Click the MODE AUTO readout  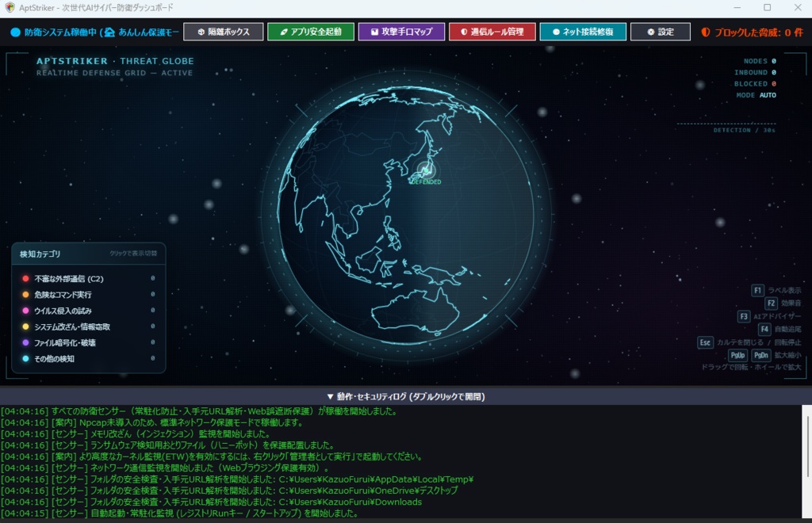(756, 95)
